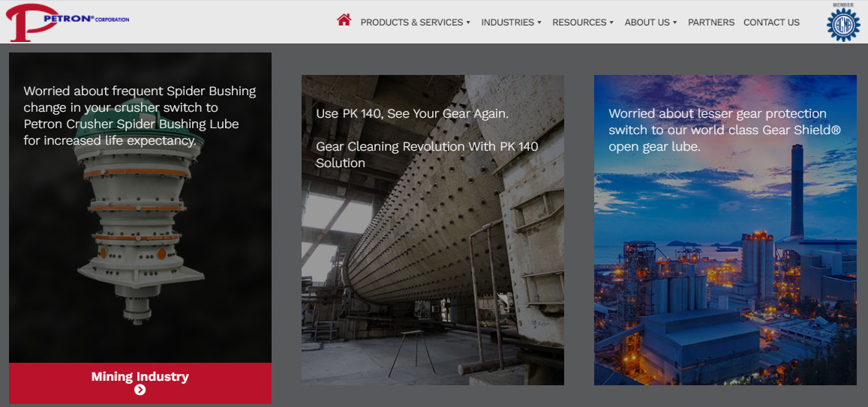Image resolution: width=868 pixels, height=407 pixels.
Task: Expand the About Us dropdown arrow
Action: (x=675, y=22)
